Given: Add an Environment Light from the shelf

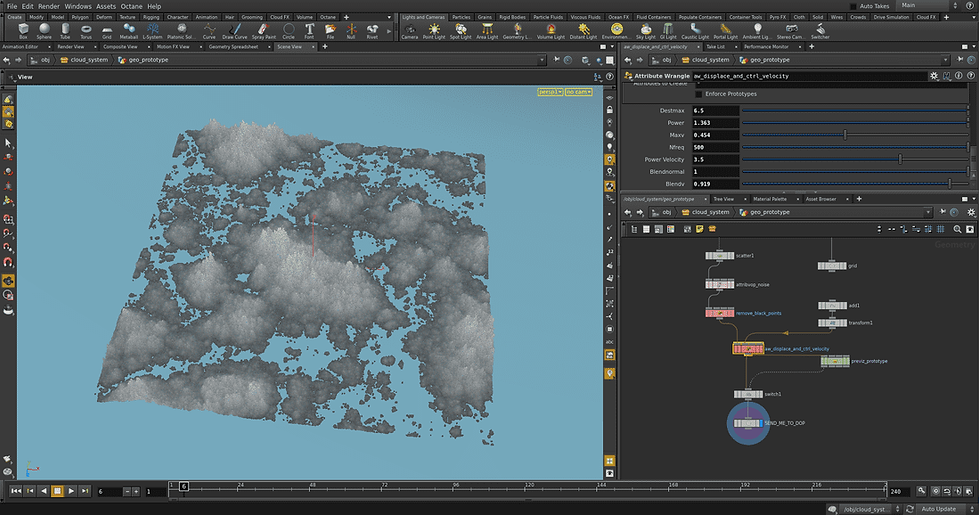Looking at the screenshot, I should point(616,31).
